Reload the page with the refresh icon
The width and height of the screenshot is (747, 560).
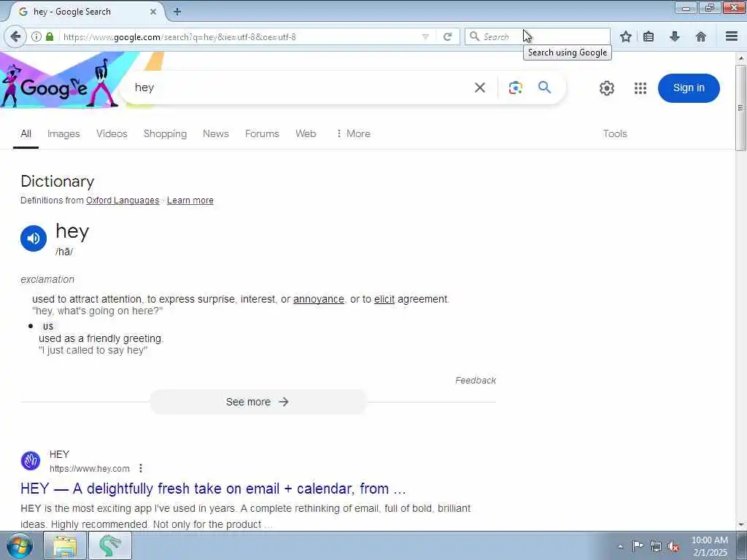pos(447,36)
